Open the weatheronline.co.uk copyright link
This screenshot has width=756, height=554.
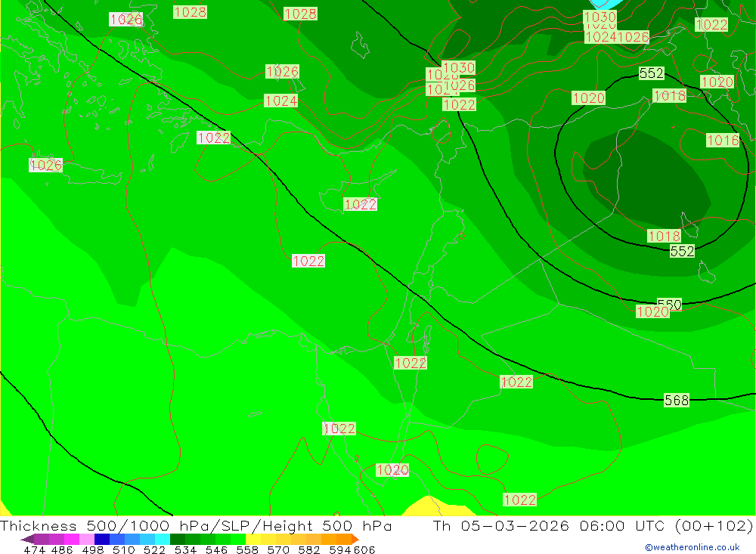pyautogui.click(x=692, y=547)
